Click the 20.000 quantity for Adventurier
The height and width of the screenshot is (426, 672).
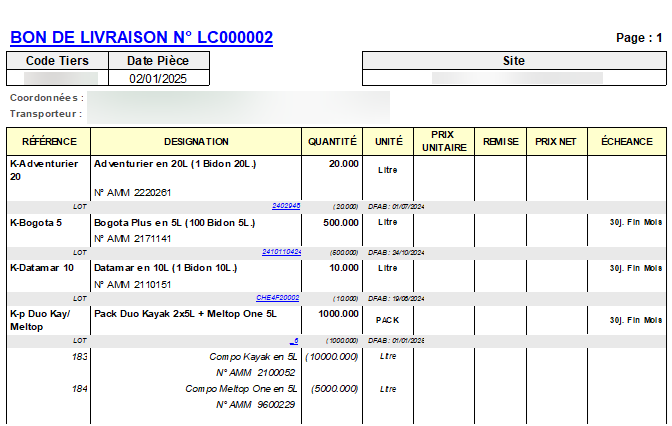[343, 163]
